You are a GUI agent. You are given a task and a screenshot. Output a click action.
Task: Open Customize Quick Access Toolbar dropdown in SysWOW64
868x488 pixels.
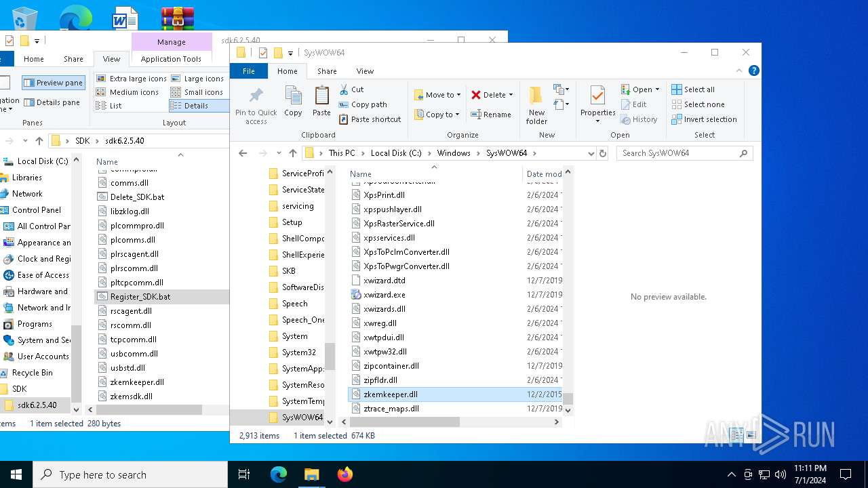point(290,53)
